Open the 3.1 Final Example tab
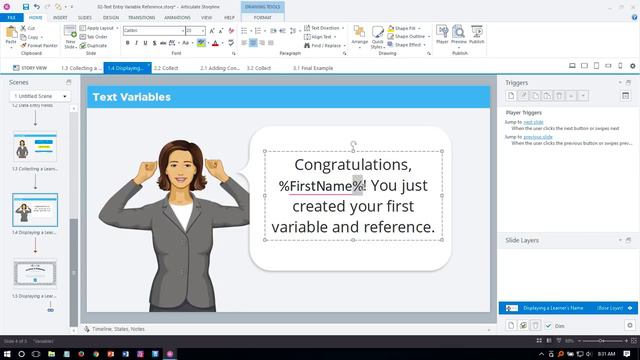This screenshot has width=640, height=360. tap(313, 68)
